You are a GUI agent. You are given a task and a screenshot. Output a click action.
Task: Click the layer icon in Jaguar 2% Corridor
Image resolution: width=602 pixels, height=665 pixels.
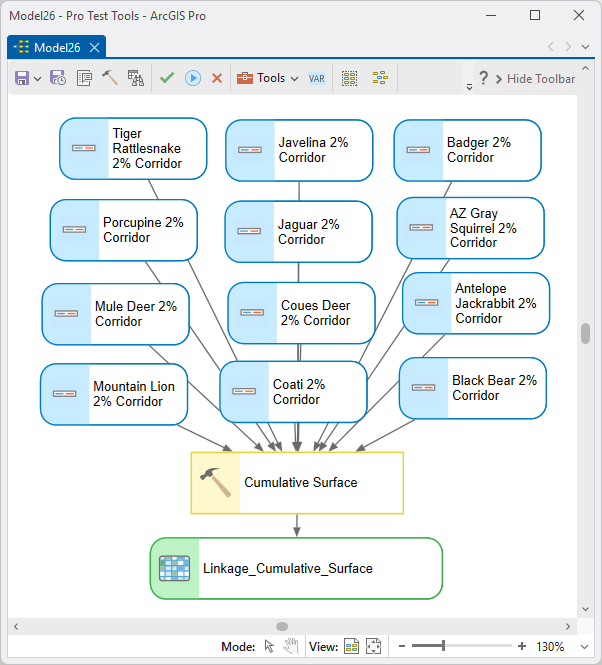click(x=249, y=231)
